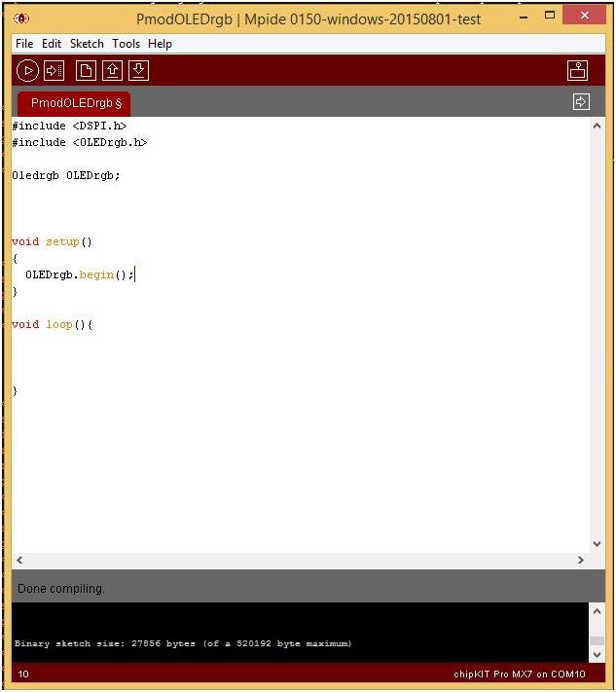The height and width of the screenshot is (692, 616).
Task: Click the Mpide app icon in title bar
Action: 21,18
